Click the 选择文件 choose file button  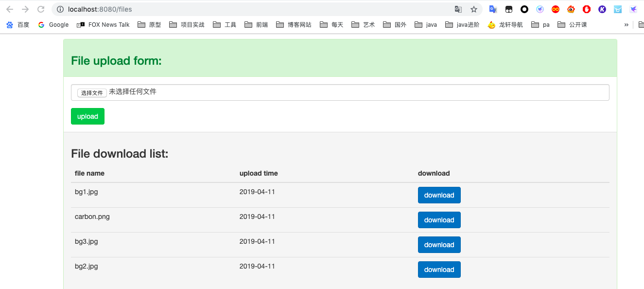point(92,92)
